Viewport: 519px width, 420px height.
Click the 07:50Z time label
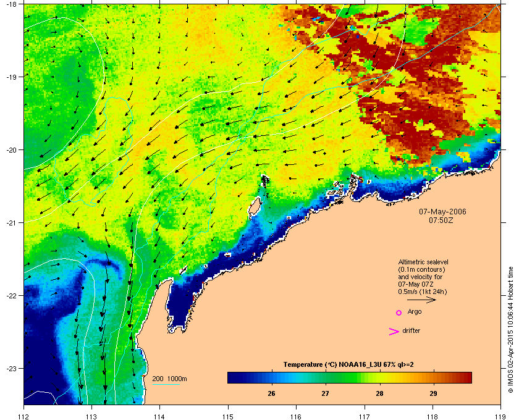pyautogui.click(x=441, y=220)
